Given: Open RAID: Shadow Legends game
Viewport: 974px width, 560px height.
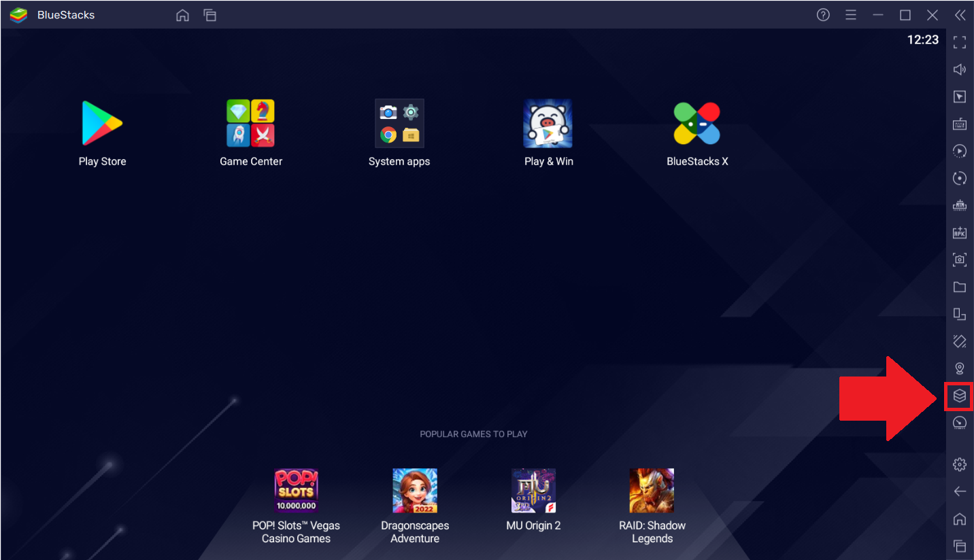Looking at the screenshot, I should [x=652, y=490].
